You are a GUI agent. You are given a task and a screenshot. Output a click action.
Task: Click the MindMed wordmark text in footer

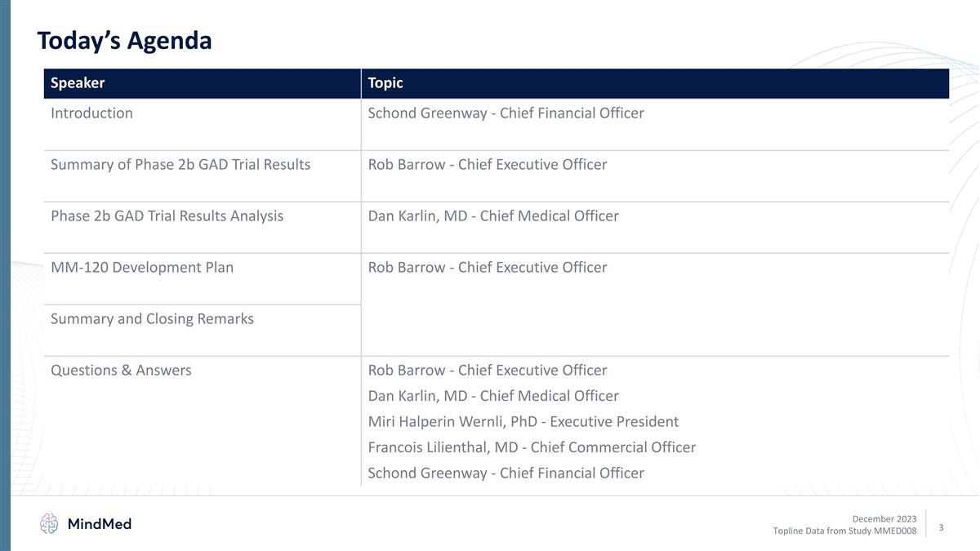coord(100,524)
